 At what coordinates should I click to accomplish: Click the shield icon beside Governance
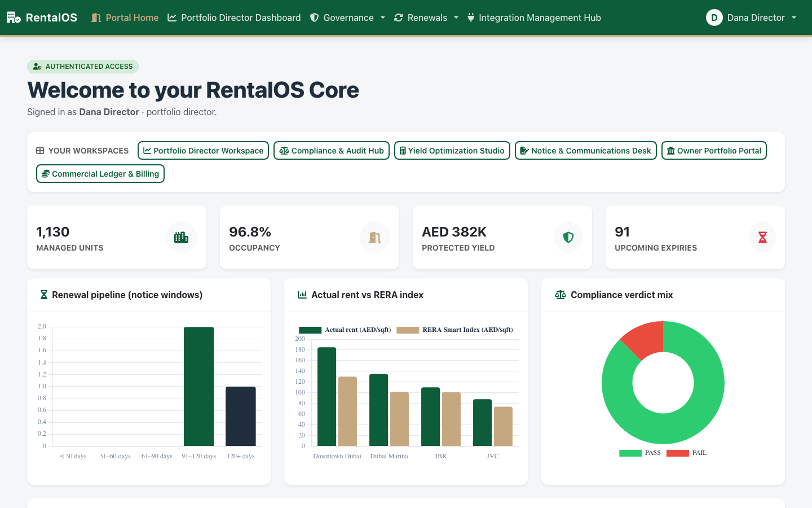pyautogui.click(x=314, y=17)
